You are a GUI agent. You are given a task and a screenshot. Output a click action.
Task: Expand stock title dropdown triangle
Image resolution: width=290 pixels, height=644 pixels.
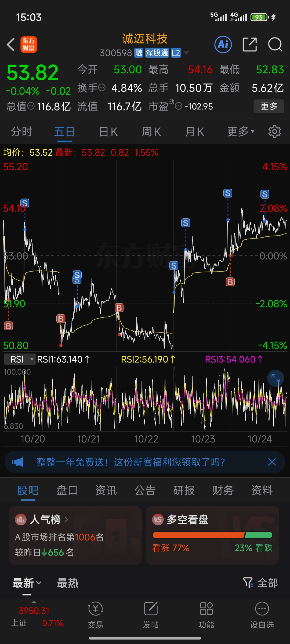click(x=186, y=53)
